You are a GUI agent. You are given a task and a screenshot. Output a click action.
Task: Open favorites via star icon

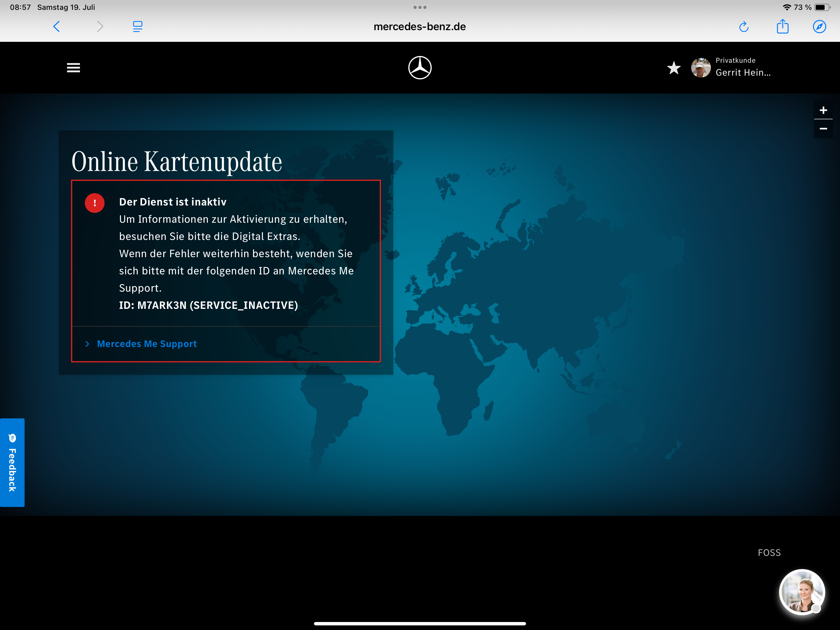point(674,68)
